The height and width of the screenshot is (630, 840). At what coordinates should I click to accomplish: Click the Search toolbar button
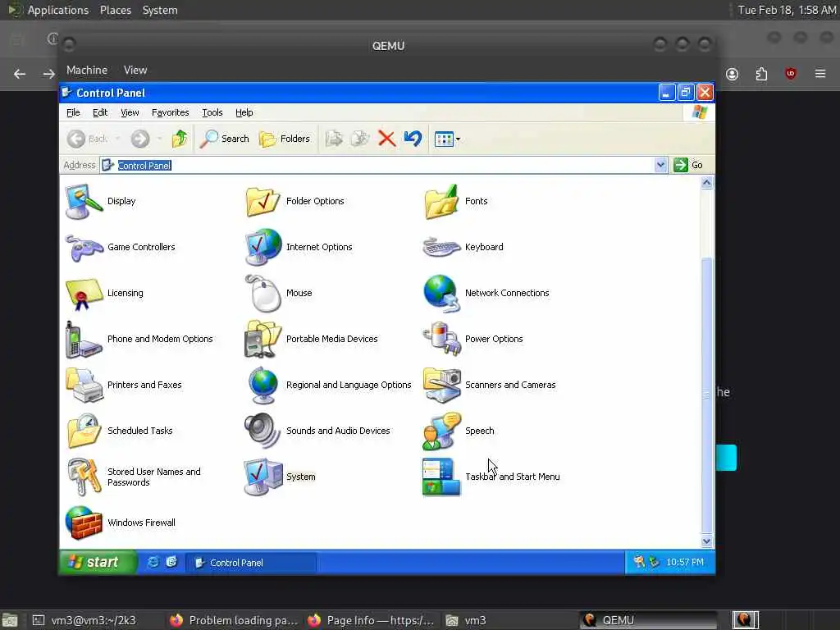pos(225,139)
